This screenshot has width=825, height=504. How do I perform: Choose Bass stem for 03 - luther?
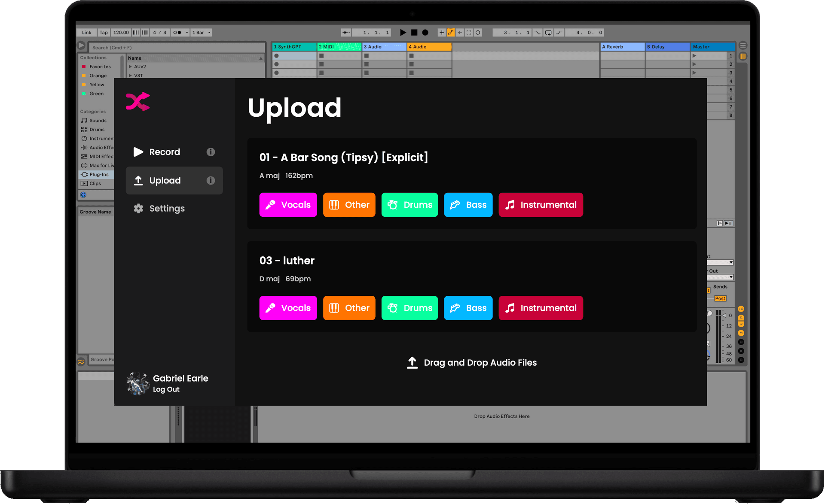click(468, 308)
